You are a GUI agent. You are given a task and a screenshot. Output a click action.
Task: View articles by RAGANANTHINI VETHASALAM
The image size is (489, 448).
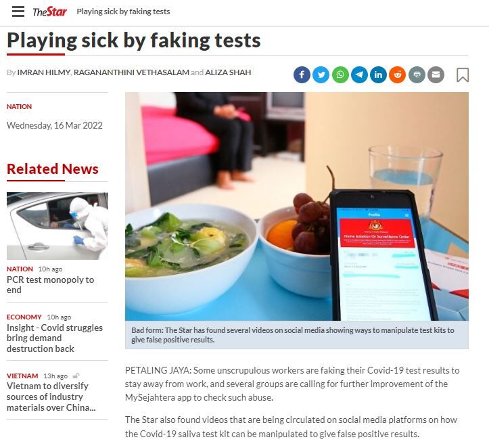coord(131,72)
